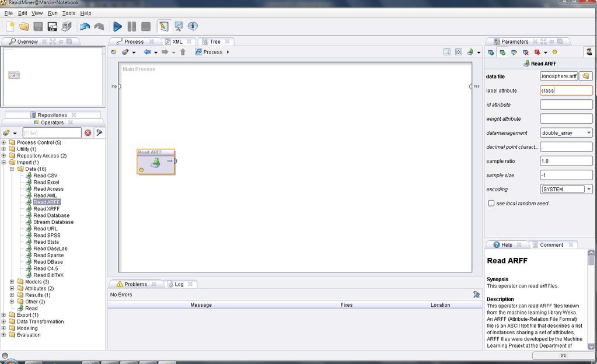Switch to Results perspective icon
Viewport: 597px width, 364px height.
[178, 26]
